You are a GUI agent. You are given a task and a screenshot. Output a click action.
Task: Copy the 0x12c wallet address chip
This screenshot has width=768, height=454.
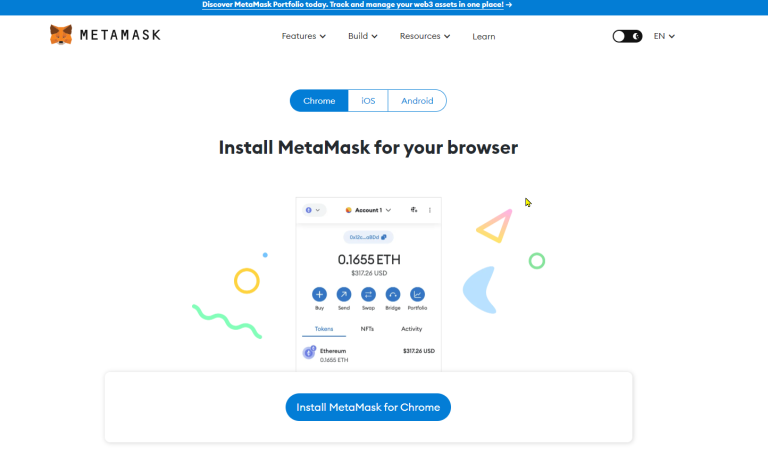pos(368,237)
